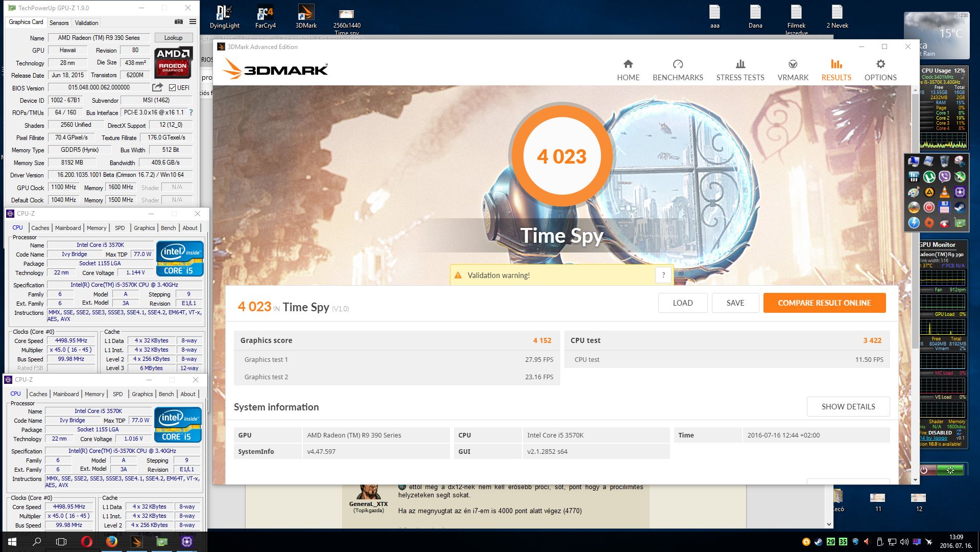Open the 'Dana' desktop file
This screenshot has width=980, height=552.
755,17
